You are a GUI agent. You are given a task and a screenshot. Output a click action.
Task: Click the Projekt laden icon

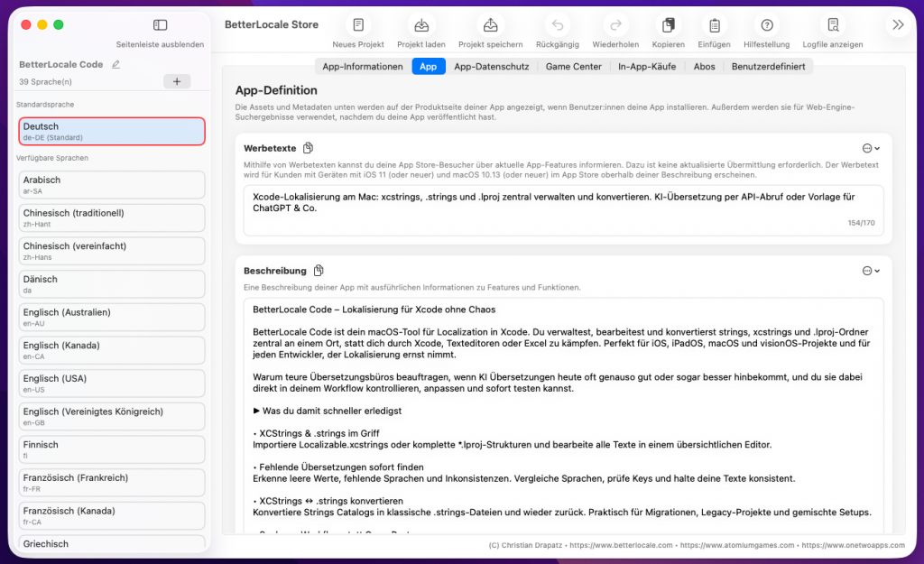(420, 26)
